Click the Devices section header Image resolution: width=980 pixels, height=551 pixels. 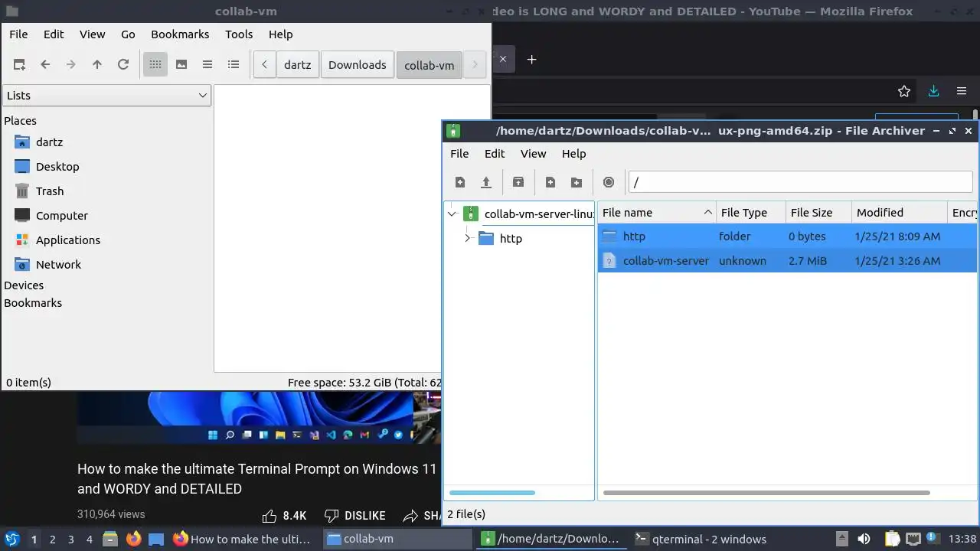(24, 285)
